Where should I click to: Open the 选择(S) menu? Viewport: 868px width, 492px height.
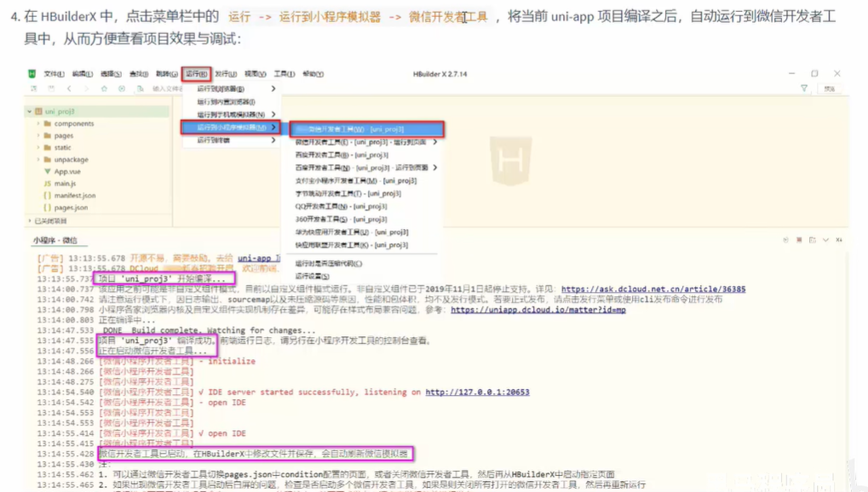[111, 73]
